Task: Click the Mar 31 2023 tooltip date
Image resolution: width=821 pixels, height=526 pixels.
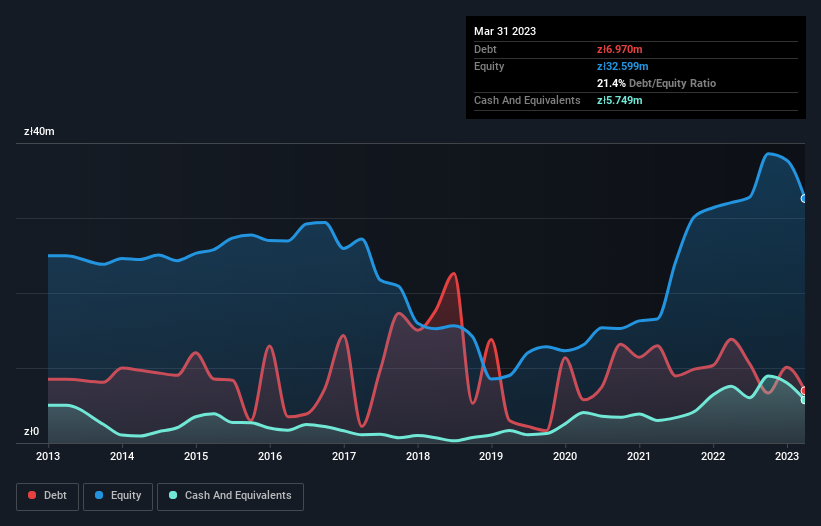Action: [x=505, y=31]
